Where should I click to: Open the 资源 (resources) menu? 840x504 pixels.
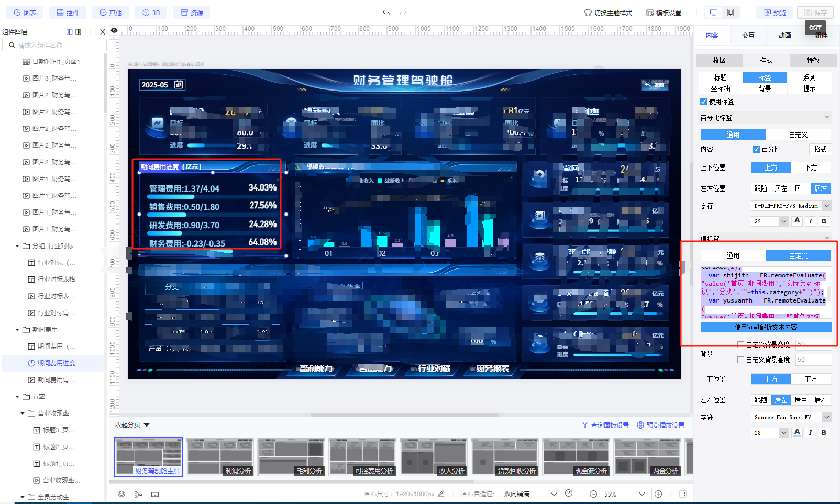click(x=192, y=13)
